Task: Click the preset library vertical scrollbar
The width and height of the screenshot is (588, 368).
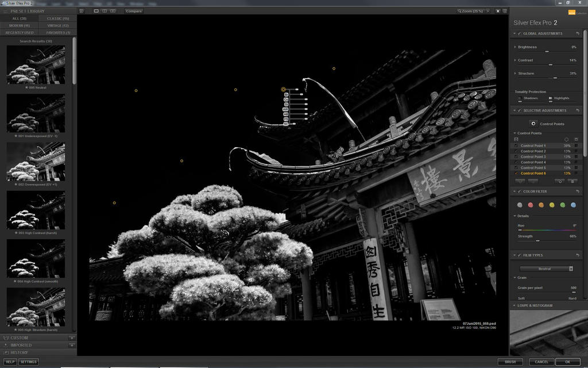Action: point(74,61)
